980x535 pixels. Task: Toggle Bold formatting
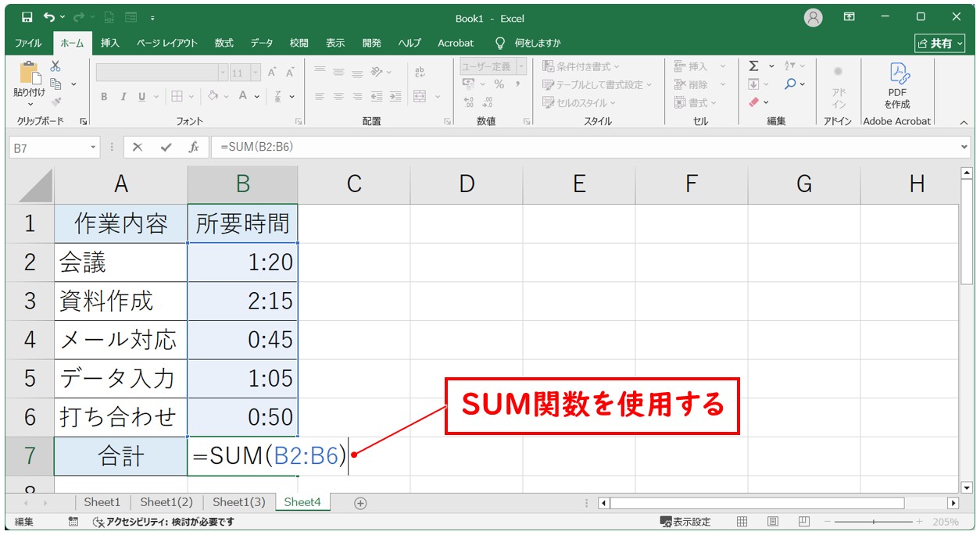tap(104, 96)
